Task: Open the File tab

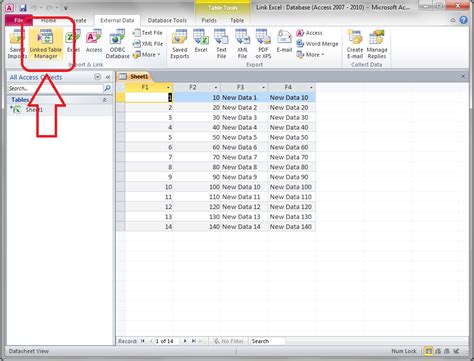Action: [x=19, y=20]
